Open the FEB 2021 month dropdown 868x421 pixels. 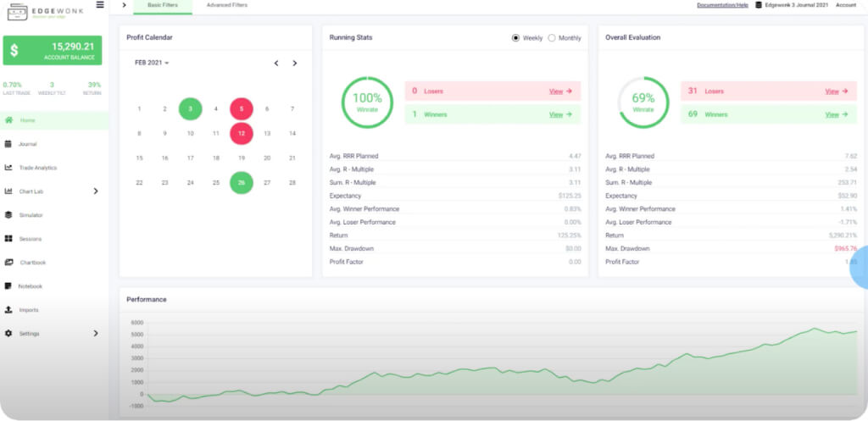(152, 64)
